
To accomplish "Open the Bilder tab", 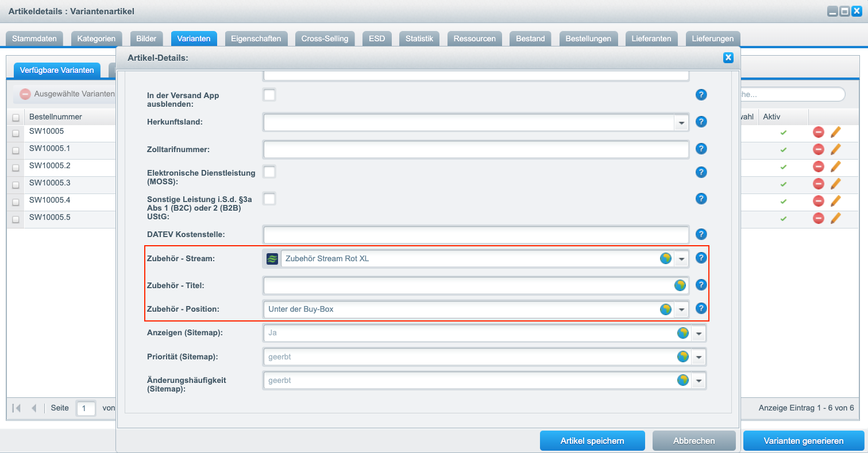I will 146,38.
